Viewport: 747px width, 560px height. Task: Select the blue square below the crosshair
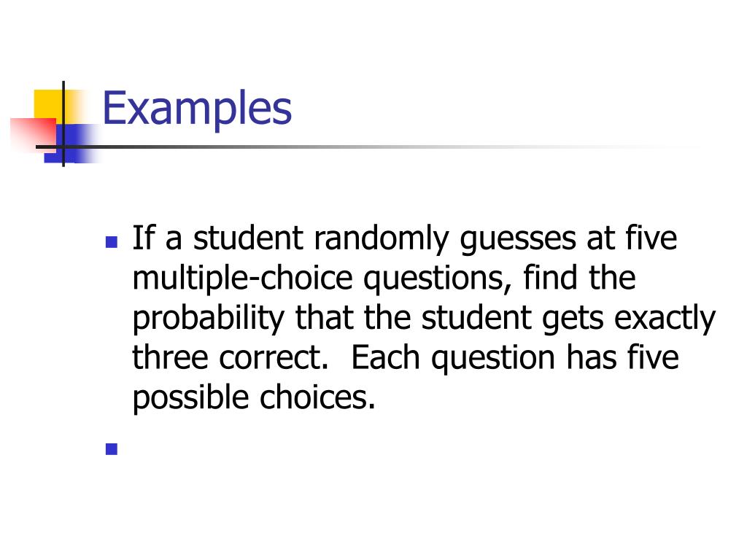pyautogui.click(x=71, y=144)
